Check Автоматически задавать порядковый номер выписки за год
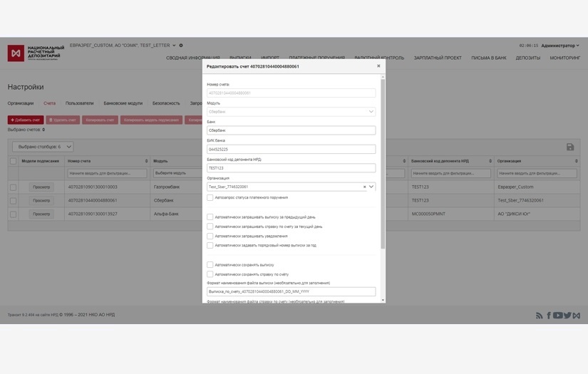The height and width of the screenshot is (374, 588). [x=210, y=246]
